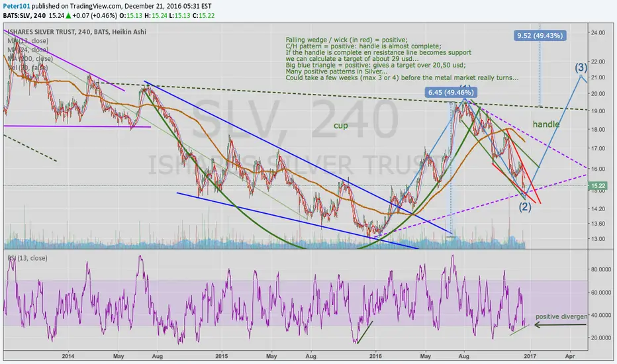Screen dimensions: 617x364
Task: Click the 13.00 price axis label
Action: pos(598,239)
